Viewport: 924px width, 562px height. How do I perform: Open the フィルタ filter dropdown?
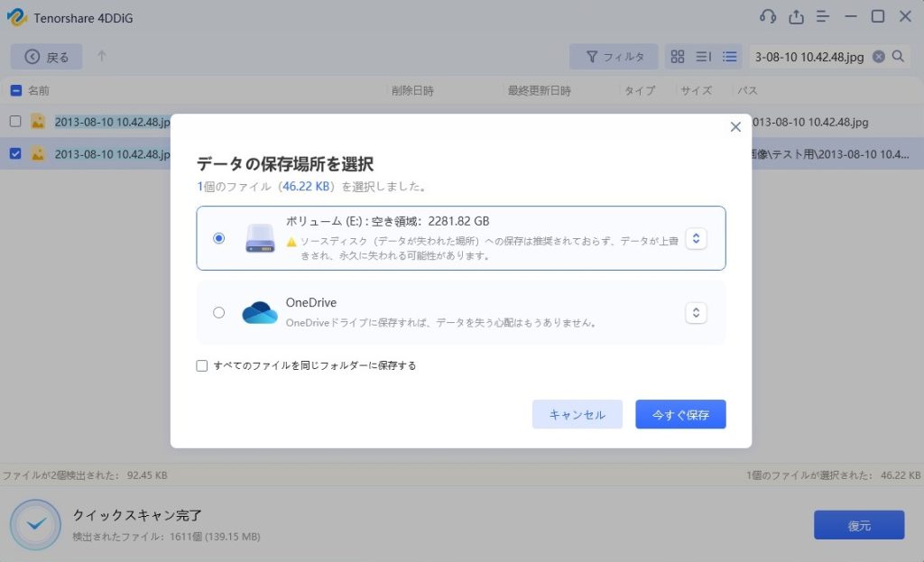614,57
